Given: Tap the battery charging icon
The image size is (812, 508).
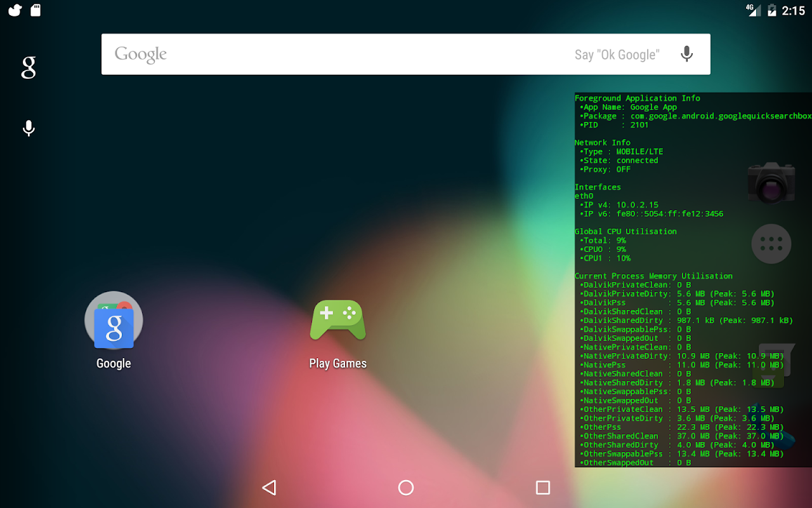Looking at the screenshot, I should point(772,10).
